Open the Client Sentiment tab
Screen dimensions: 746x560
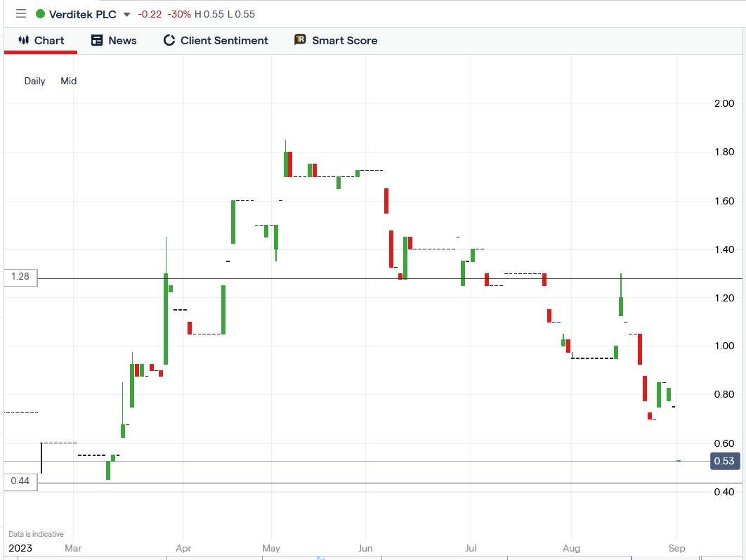point(216,41)
